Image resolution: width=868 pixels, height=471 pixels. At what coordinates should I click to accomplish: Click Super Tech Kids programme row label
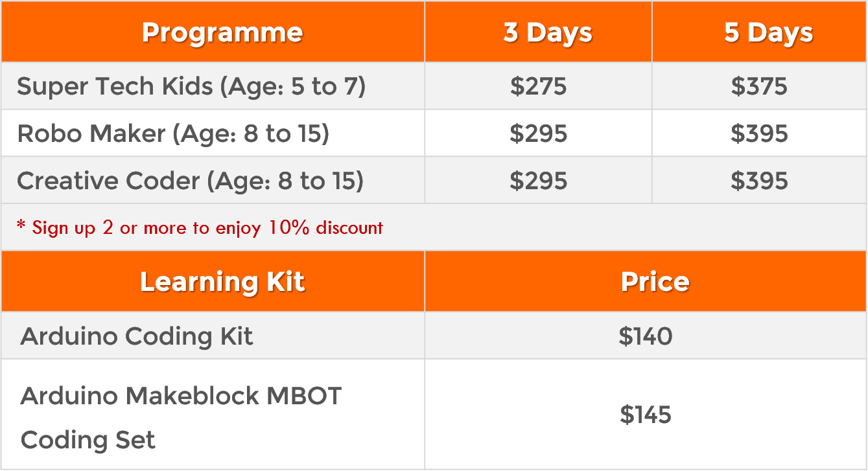[x=191, y=86]
